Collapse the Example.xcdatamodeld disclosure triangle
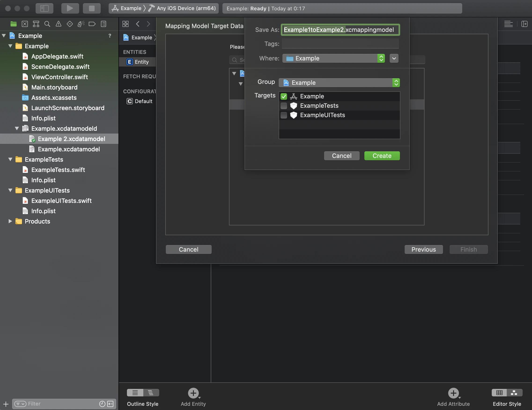The width and height of the screenshot is (532, 410). coord(17,128)
